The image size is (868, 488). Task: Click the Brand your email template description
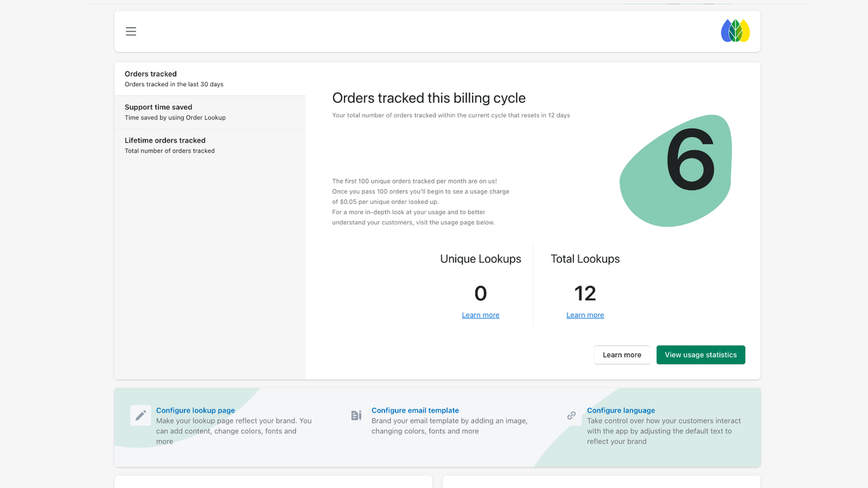pos(450,426)
